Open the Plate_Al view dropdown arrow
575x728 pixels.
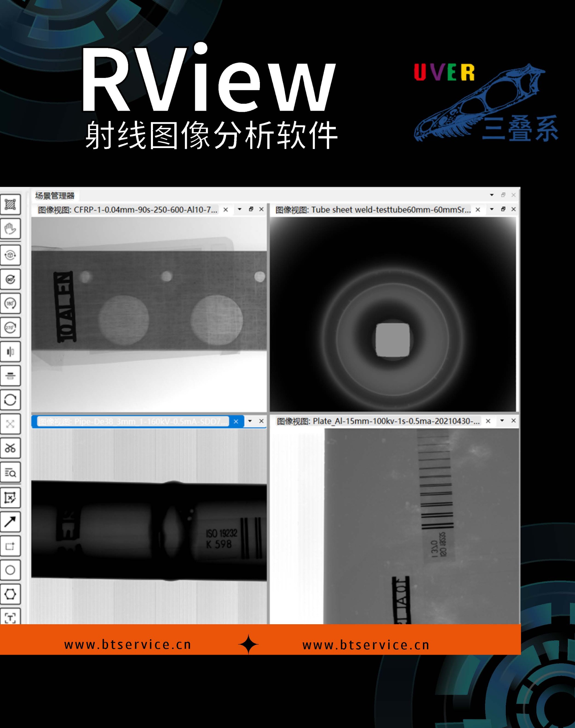[x=502, y=420]
